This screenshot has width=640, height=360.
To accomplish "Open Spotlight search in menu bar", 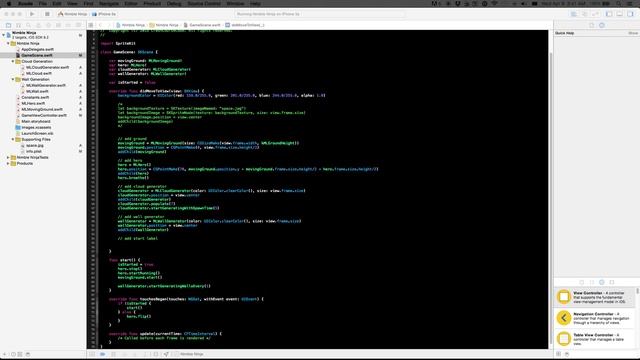I will 619,3.
